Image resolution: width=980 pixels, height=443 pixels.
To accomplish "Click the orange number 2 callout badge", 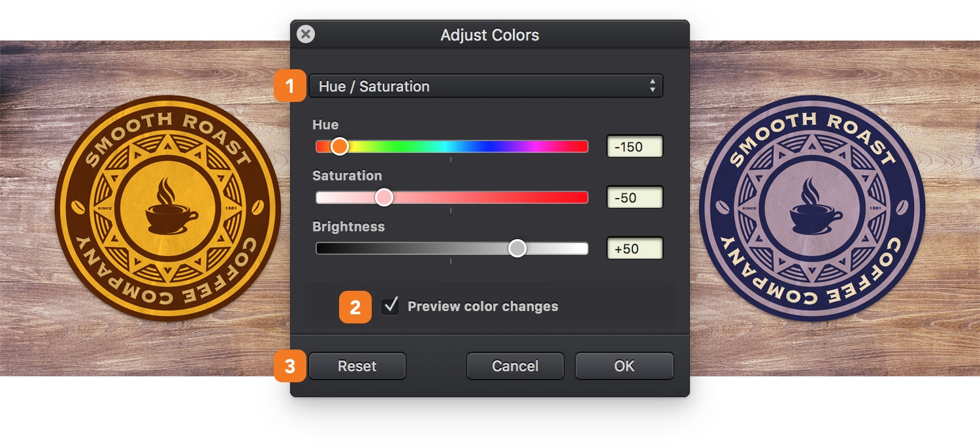I will [355, 307].
